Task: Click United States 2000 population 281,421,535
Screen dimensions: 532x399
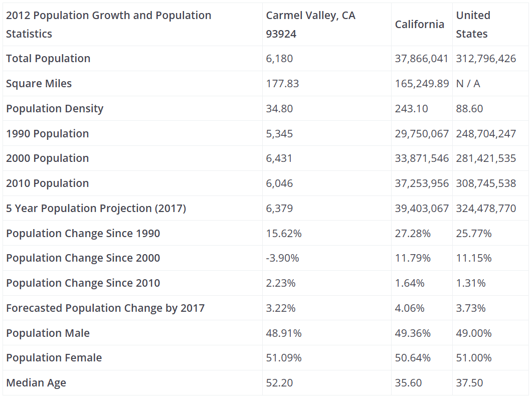Action: (x=486, y=158)
